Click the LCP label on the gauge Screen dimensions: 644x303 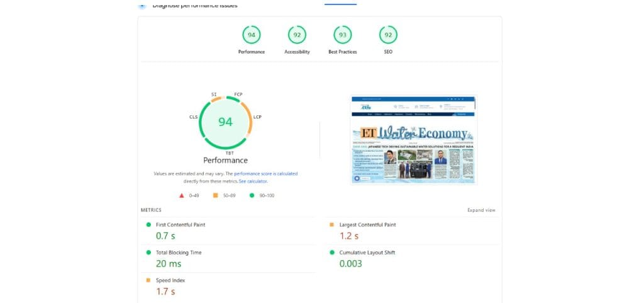click(x=257, y=117)
